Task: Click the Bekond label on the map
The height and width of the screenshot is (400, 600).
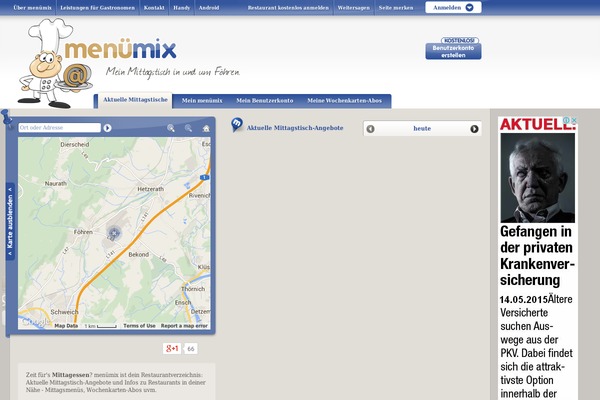Action: click(139, 255)
